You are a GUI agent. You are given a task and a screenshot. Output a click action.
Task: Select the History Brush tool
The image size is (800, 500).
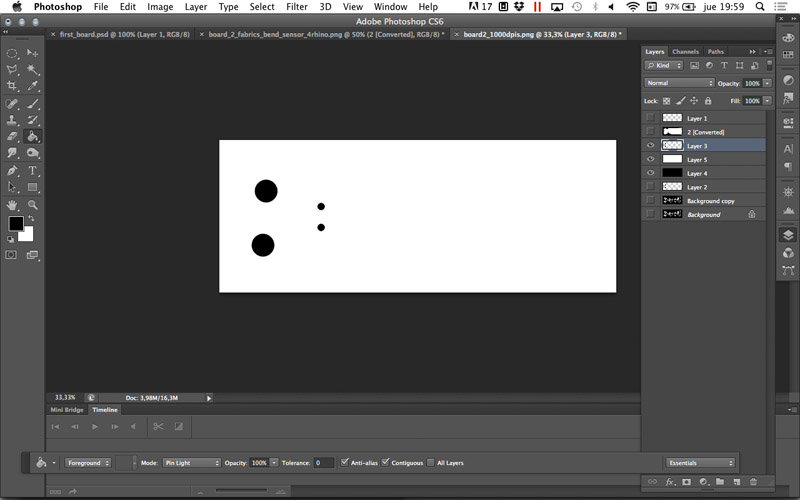pos(33,120)
